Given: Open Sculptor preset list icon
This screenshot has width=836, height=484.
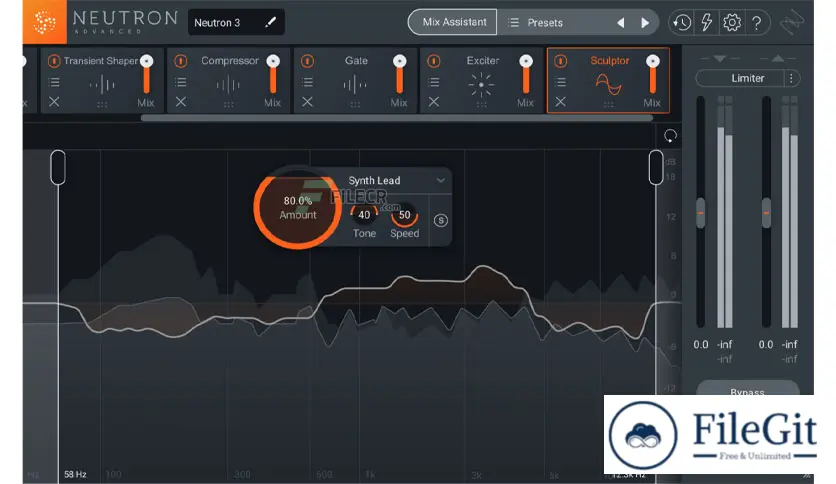Looking at the screenshot, I should click(x=560, y=82).
